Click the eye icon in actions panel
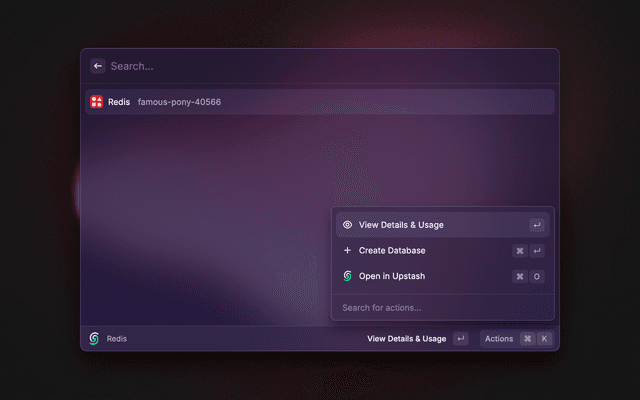Viewport: 640px width, 400px height. (347, 225)
